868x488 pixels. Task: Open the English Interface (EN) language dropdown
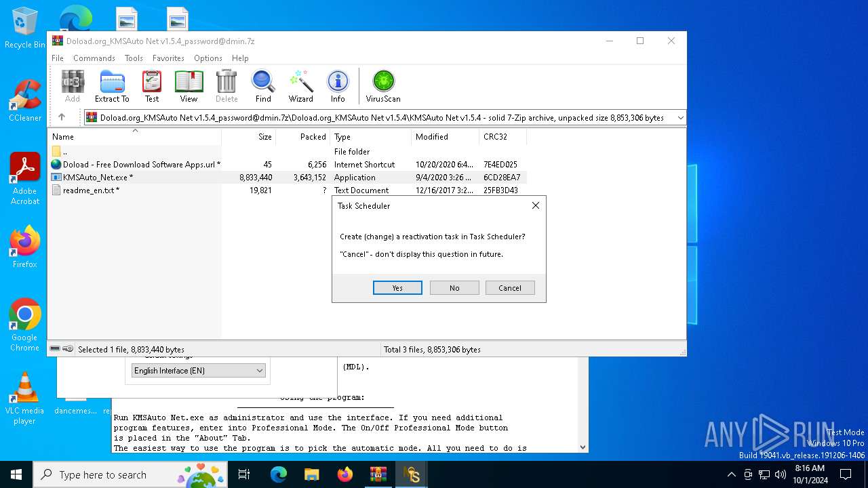pyautogui.click(x=198, y=371)
